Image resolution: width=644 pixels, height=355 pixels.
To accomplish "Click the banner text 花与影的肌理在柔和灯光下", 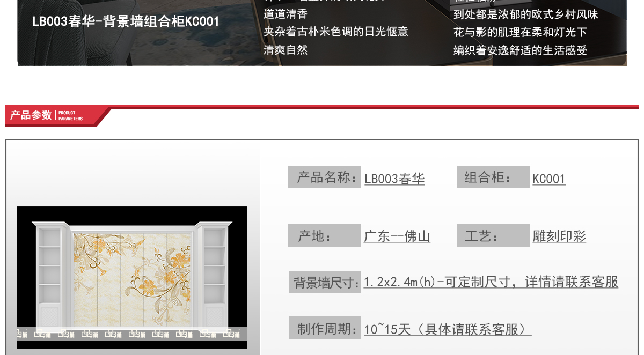I will point(521,32).
